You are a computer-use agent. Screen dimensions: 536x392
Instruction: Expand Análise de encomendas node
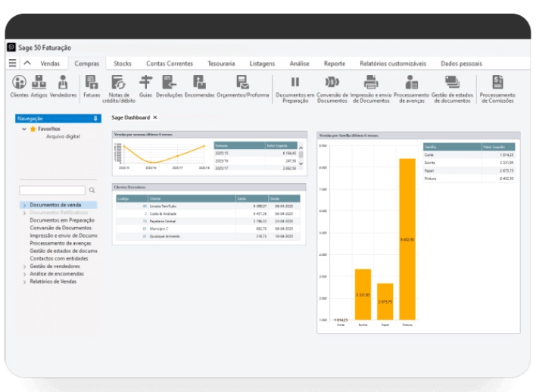pos(23,274)
